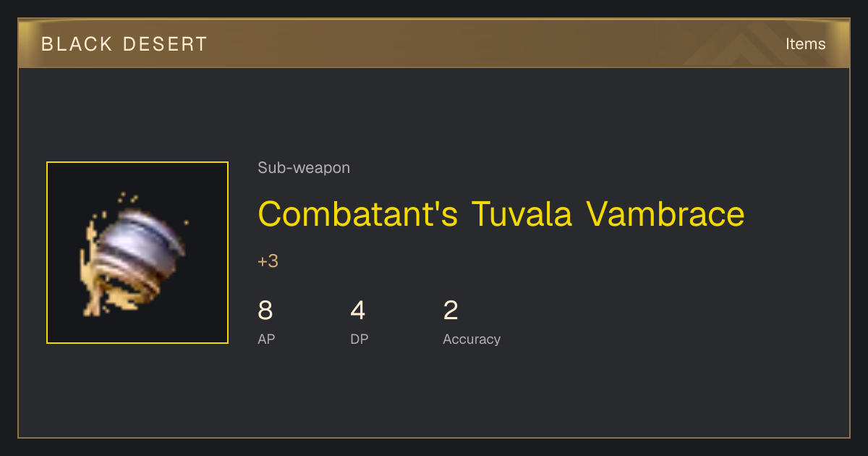Click the yellow border of item frame
This screenshot has width=868, height=456.
click(x=137, y=163)
